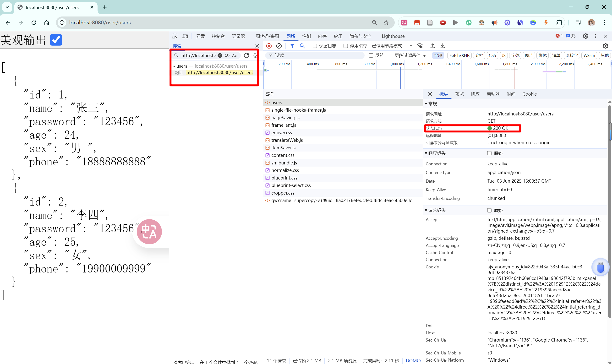Image resolution: width=612 pixels, height=364 pixels.
Task: Expand the 更多过滤条件 filter dropdown
Action: click(410, 55)
